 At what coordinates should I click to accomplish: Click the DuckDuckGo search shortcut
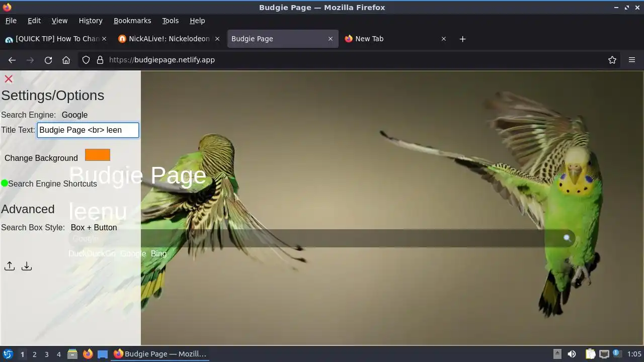92,253
